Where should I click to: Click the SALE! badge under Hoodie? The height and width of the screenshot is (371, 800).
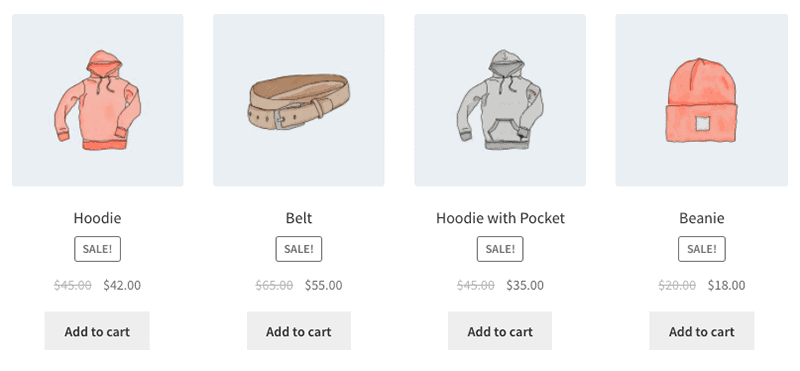click(97, 249)
